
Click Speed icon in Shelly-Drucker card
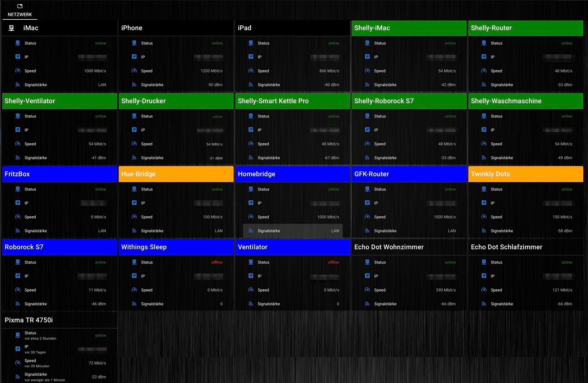(134, 144)
